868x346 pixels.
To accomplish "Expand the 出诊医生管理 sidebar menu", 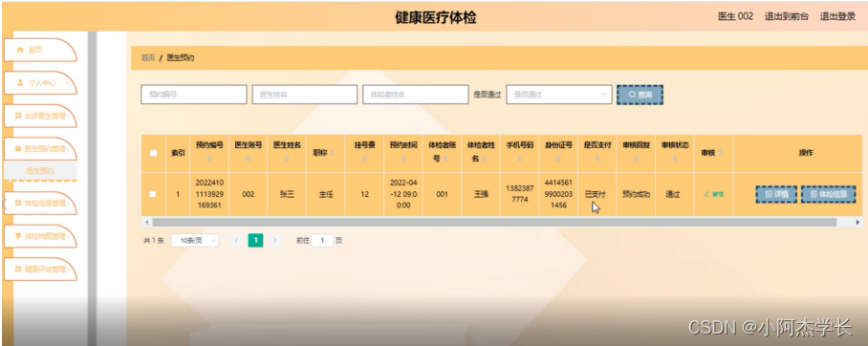I will pyautogui.click(x=40, y=116).
